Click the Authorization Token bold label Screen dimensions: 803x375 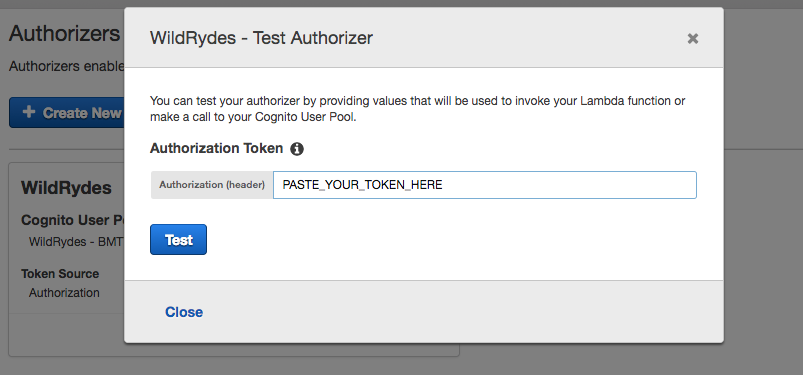216,149
